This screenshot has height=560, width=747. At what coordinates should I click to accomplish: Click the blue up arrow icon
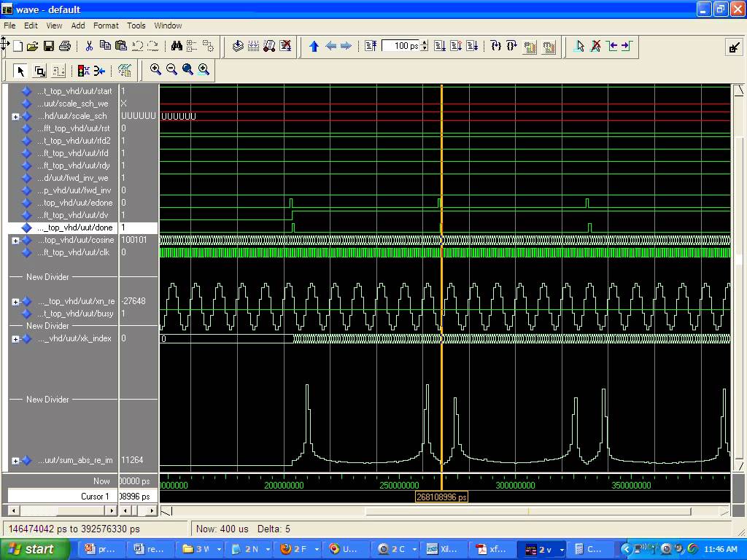tap(314, 46)
